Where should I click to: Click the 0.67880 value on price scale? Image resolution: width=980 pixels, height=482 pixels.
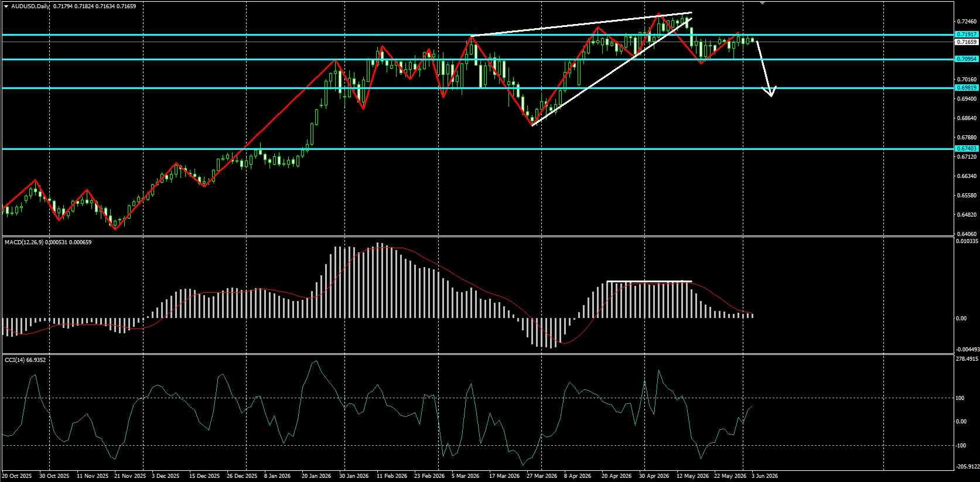point(967,138)
